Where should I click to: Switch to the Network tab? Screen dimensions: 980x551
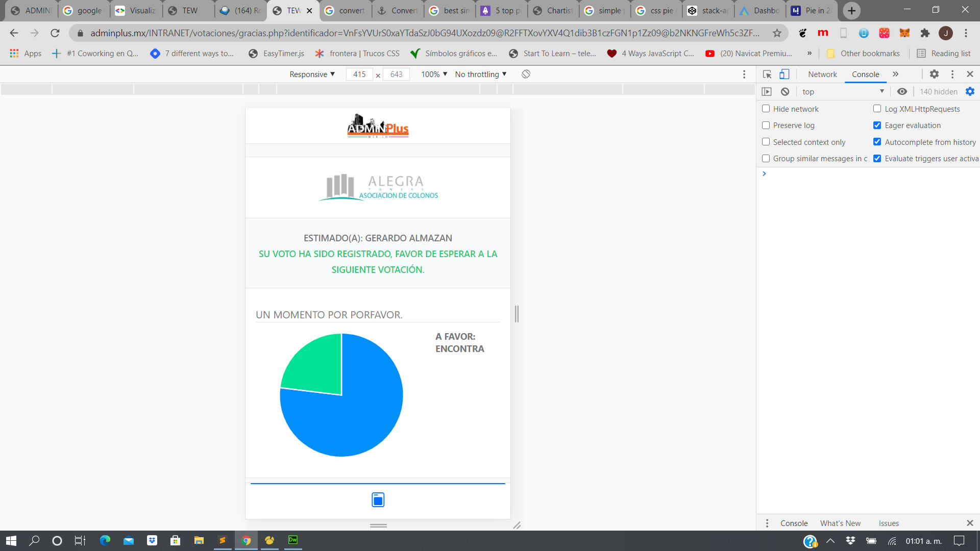[822, 74]
